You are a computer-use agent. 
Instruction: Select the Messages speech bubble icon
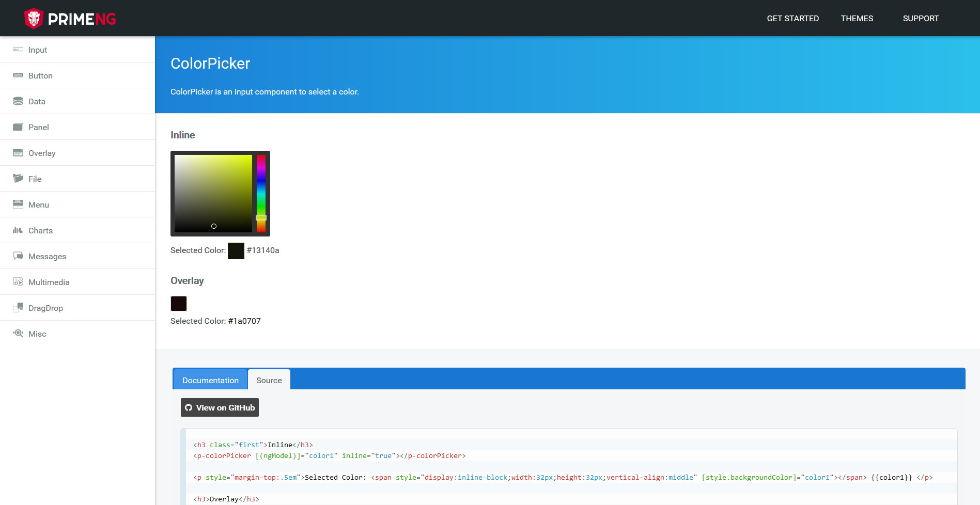pos(18,256)
